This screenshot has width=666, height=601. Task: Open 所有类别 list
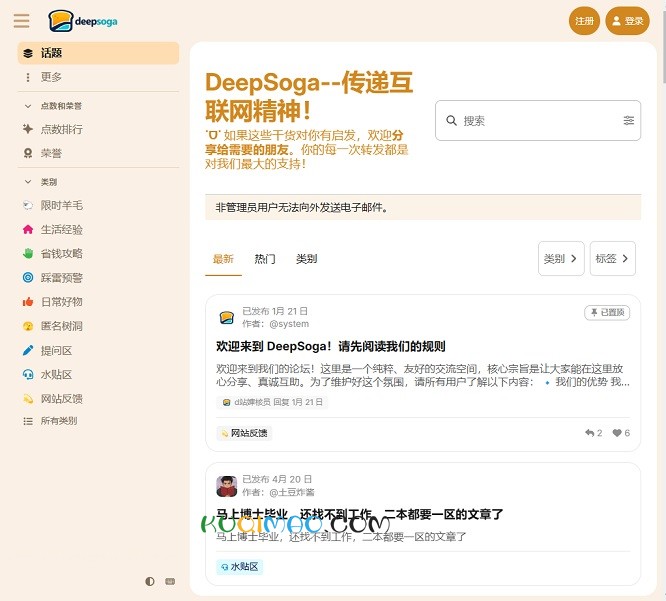pyautogui.click(x=98, y=421)
